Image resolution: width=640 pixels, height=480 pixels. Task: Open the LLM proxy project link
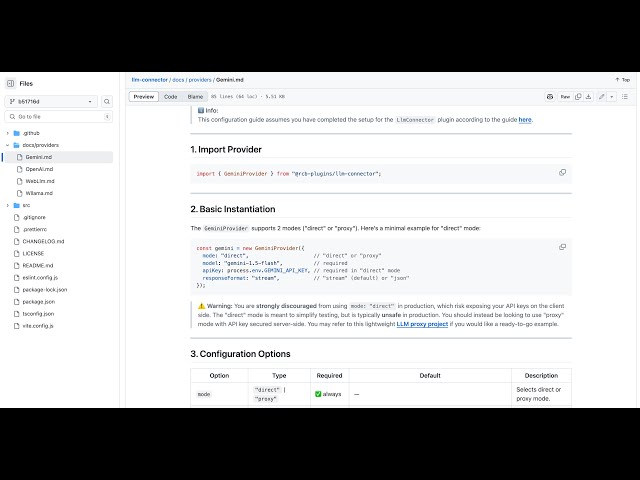point(422,324)
